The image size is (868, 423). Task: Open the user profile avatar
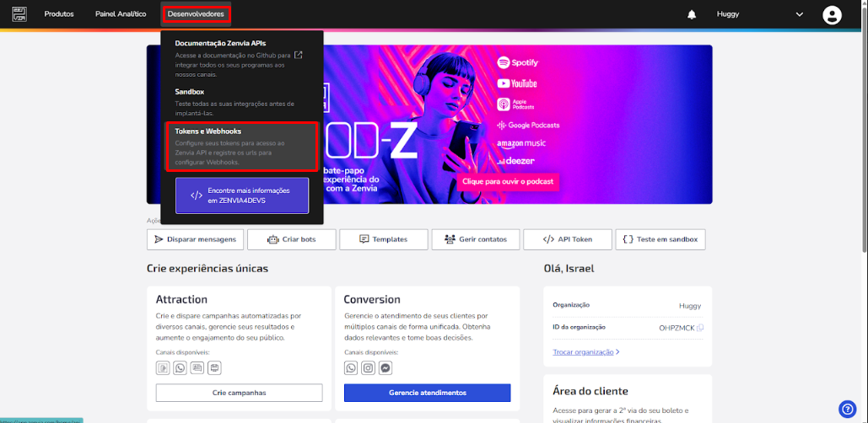point(832,15)
